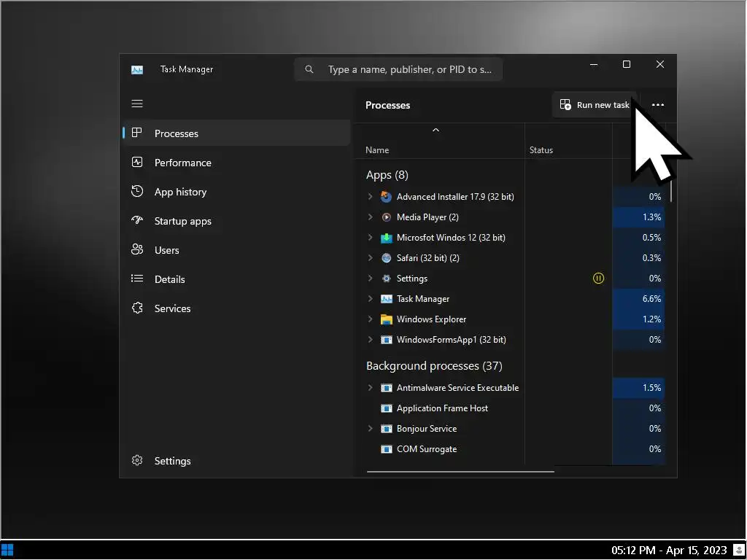Click the 0.3% value for Safari
This screenshot has width=747, height=560.
pyautogui.click(x=651, y=258)
